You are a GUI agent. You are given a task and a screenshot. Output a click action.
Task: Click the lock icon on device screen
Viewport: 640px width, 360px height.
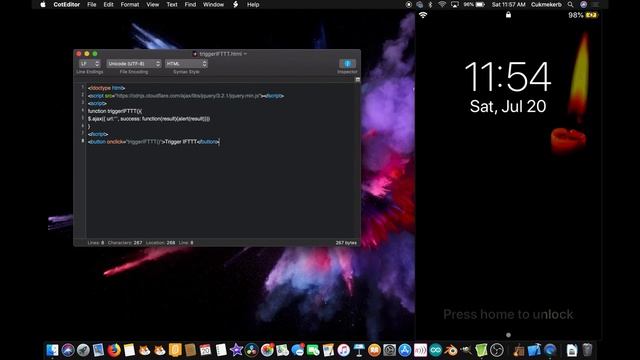click(508, 15)
